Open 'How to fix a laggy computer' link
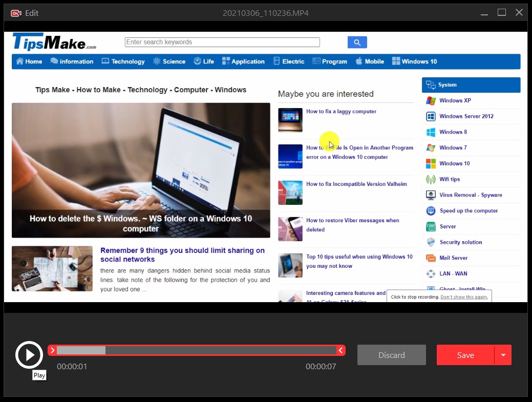The height and width of the screenshot is (402, 532). [x=341, y=112]
